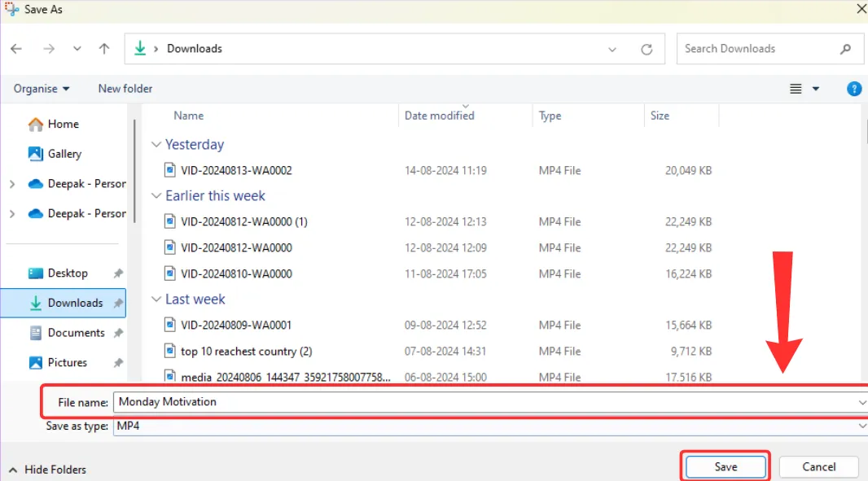The height and width of the screenshot is (481, 868).
Task: Select file VID-20240813-WA0002
Action: [236, 170]
